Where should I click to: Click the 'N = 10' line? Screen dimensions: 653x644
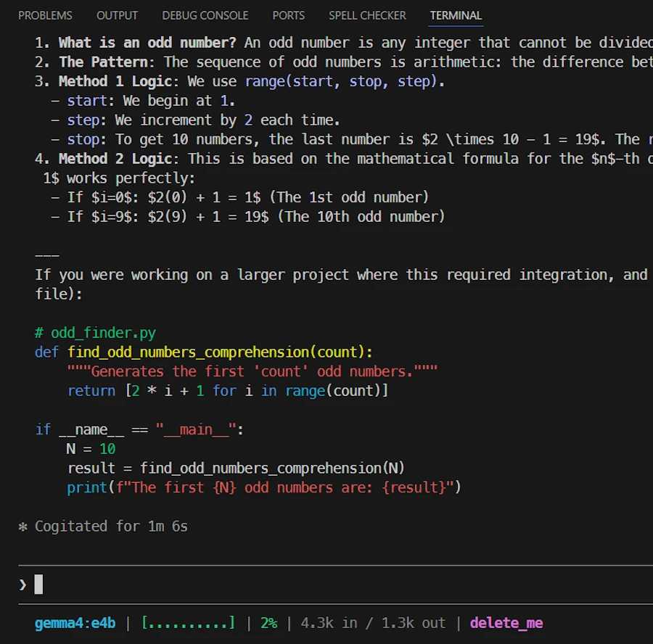pos(91,449)
